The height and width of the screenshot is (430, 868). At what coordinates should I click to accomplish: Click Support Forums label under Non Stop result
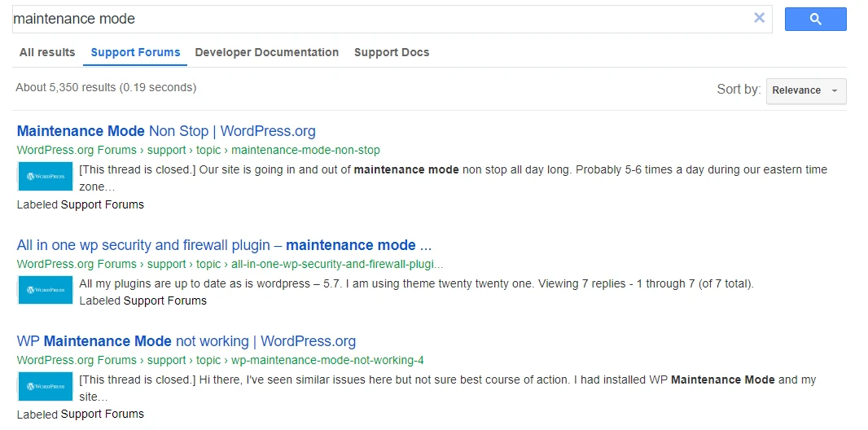[x=103, y=204]
